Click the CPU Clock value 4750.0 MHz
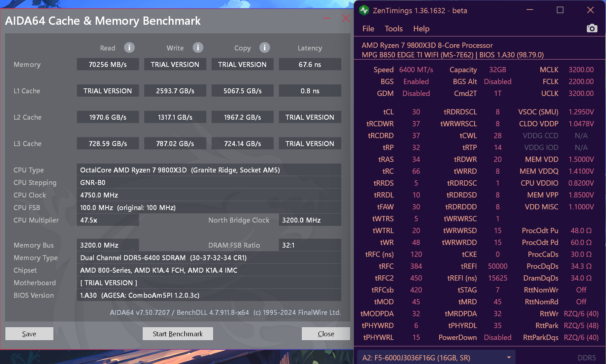Screen dimensions: 606x364 tap(209, 195)
